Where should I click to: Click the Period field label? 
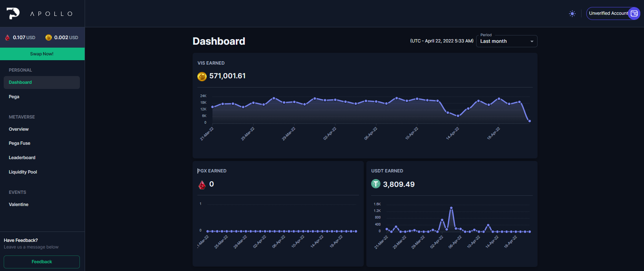[x=486, y=35]
